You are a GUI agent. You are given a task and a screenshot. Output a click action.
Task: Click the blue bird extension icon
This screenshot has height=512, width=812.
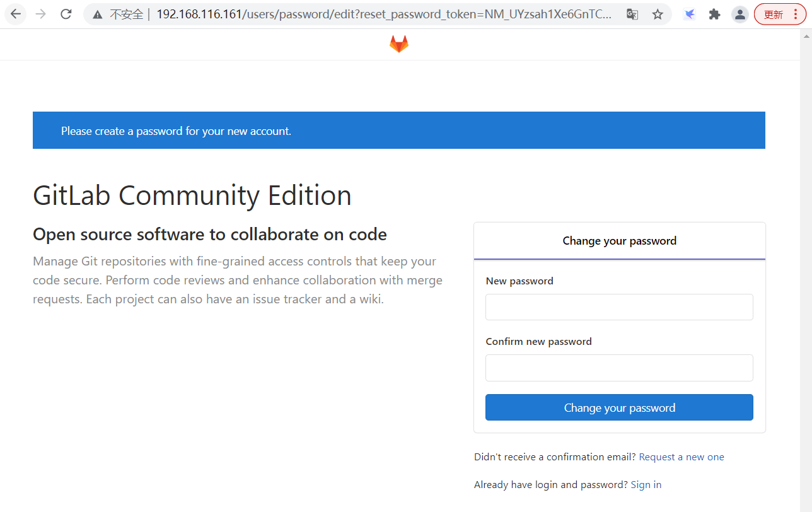690,15
